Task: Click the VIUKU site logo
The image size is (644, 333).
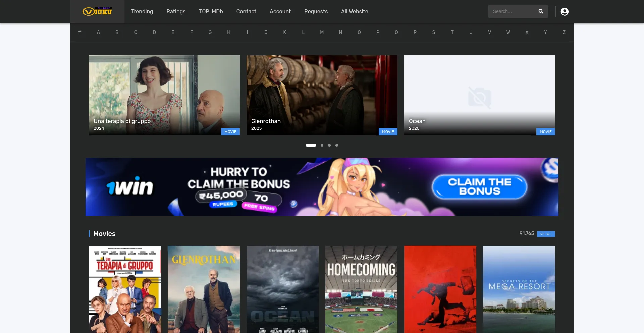Action: [97, 11]
